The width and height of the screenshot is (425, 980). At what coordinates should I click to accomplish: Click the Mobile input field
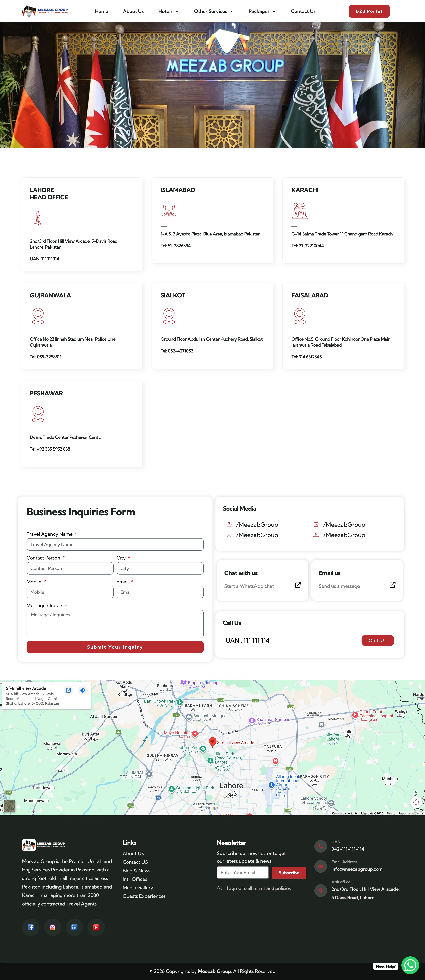coord(70,592)
